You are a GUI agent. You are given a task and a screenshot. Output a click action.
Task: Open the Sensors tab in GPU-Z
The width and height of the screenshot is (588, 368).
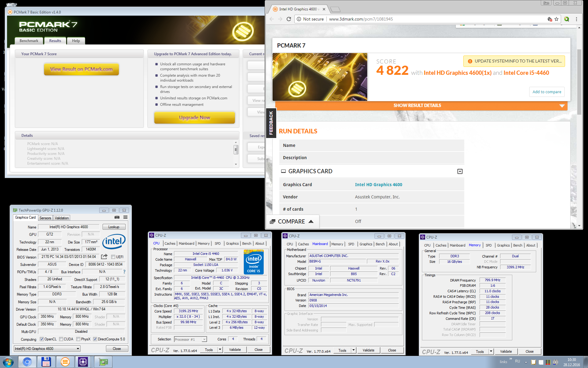[x=45, y=218]
